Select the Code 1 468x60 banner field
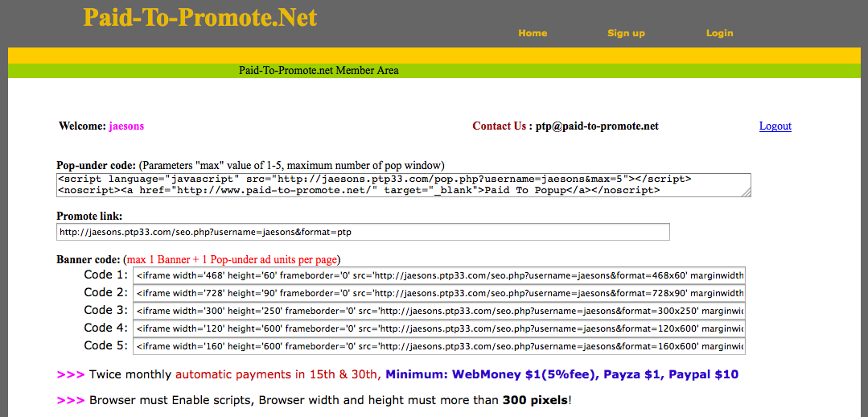This screenshot has height=417, width=868. tap(439, 275)
